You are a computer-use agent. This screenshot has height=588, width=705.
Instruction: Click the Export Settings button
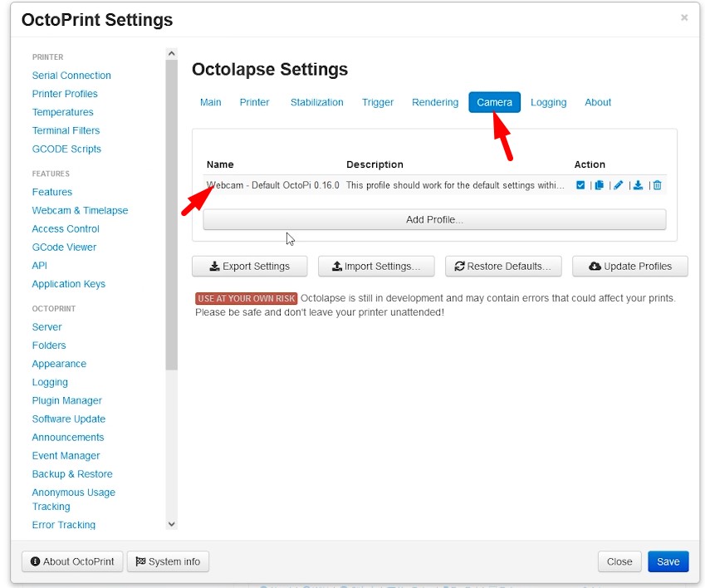tap(249, 267)
